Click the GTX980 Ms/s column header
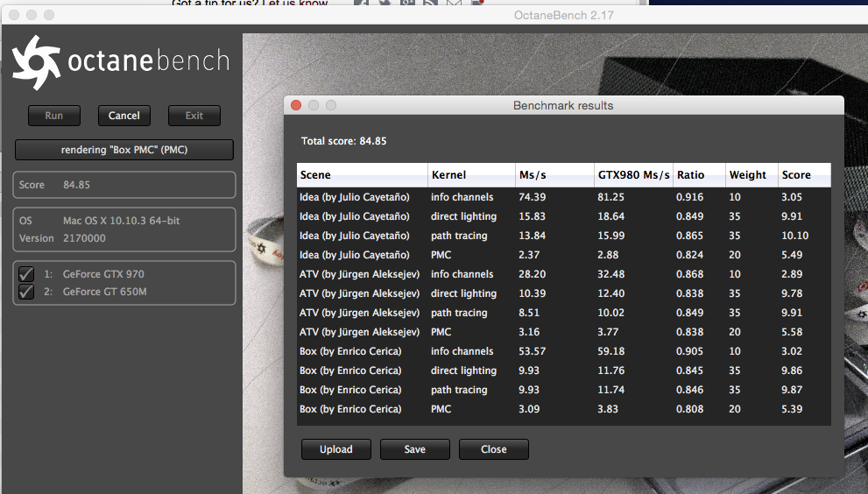 pos(633,175)
